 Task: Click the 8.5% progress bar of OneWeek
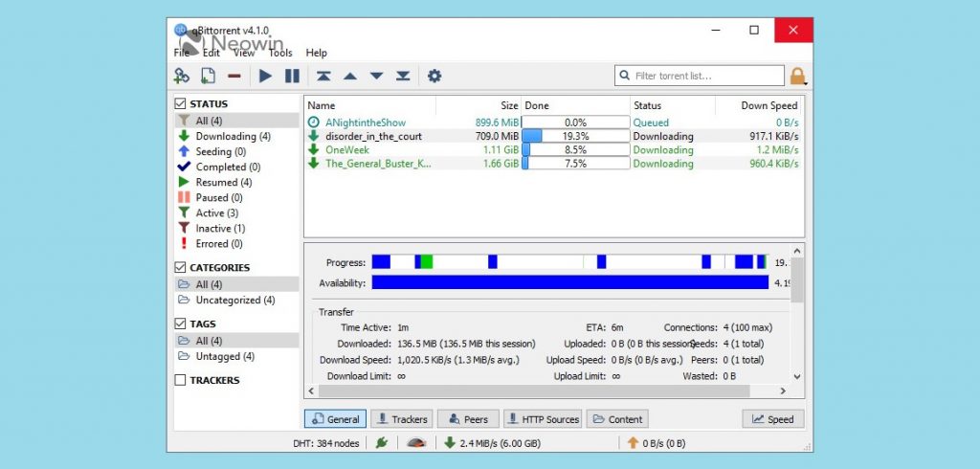pyautogui.click(x=575, y=149)
